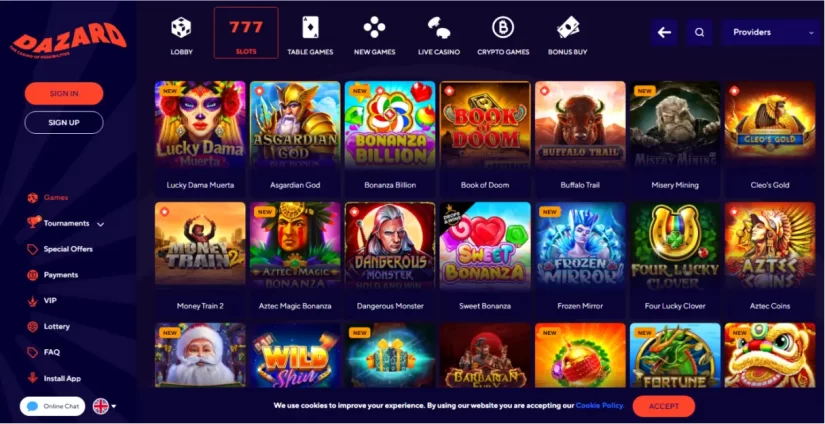Click the Sign Up button

click(x=64, y=123)
